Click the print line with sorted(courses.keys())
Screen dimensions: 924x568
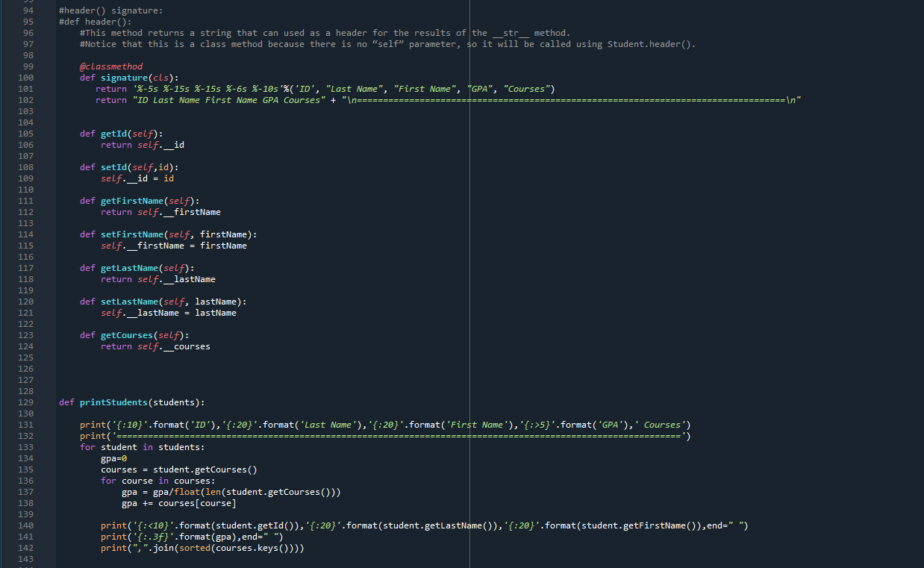tap(203, 548)
